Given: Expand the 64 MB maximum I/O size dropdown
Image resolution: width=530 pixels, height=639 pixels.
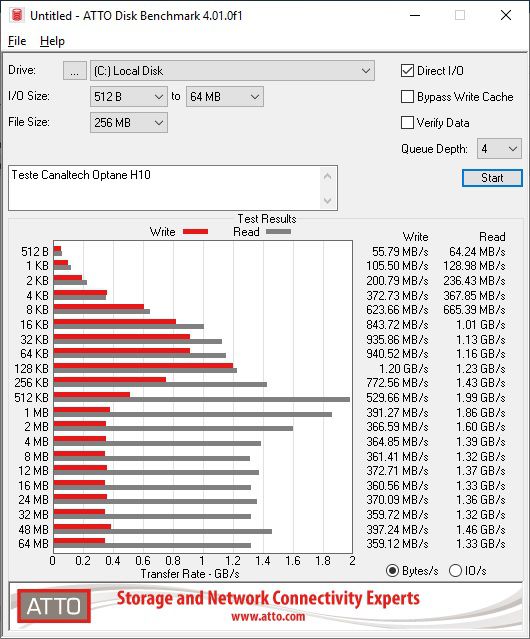Looking at the screenshot, I should 225,97.
